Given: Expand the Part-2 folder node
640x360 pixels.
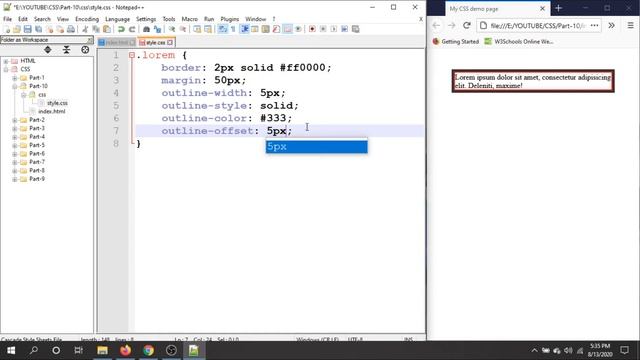Looking at the screenshot, I should (15, 120).
